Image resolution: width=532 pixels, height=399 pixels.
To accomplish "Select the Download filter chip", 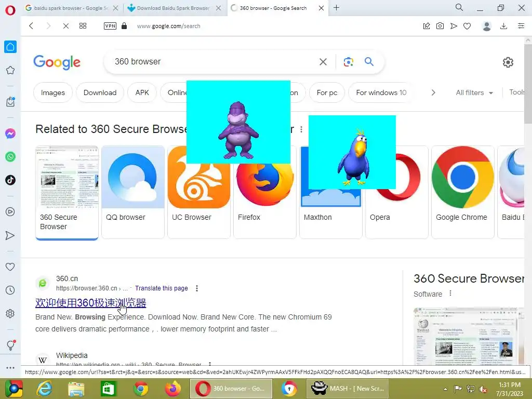I will [100, 92].
